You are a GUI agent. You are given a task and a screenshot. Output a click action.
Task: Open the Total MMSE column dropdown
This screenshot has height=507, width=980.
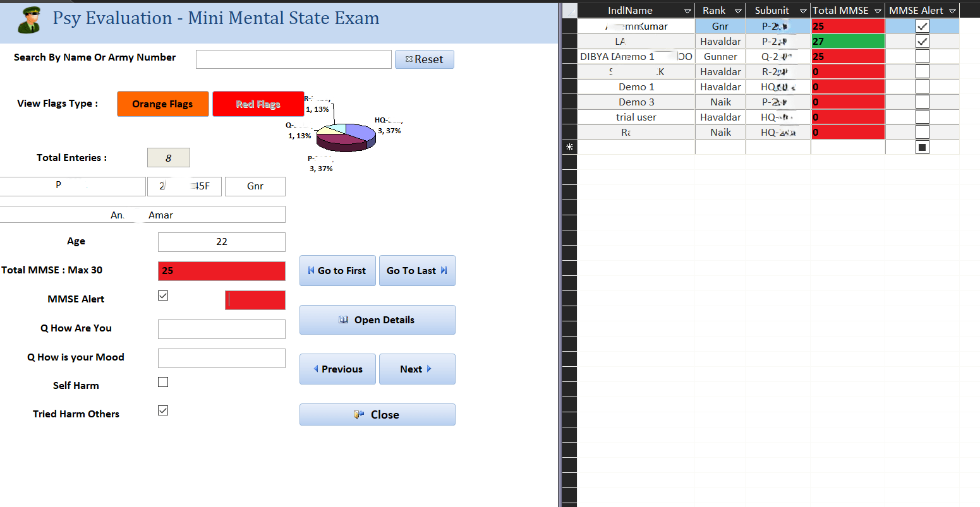878,11
